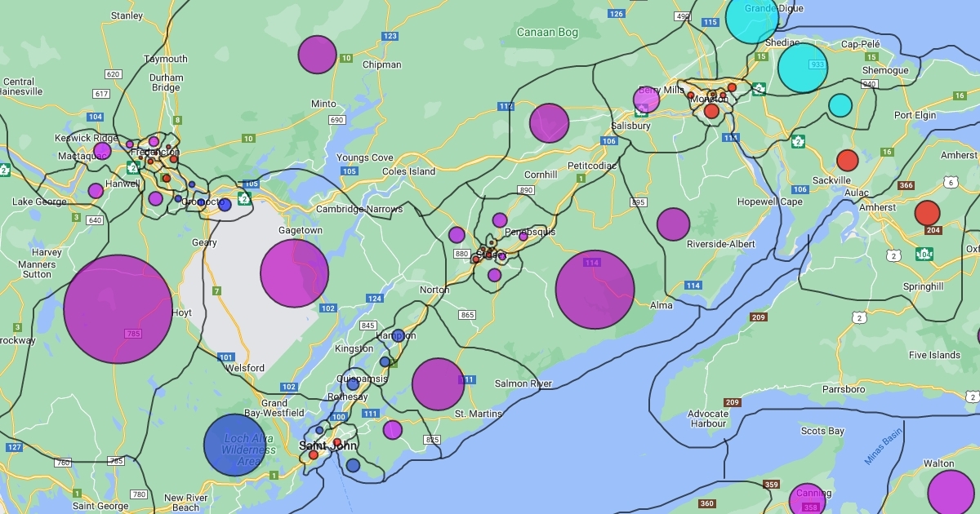Click the purple circle near Salmon River
The image size is (980, 514).
pyautogui.click(x=438, y=383)
